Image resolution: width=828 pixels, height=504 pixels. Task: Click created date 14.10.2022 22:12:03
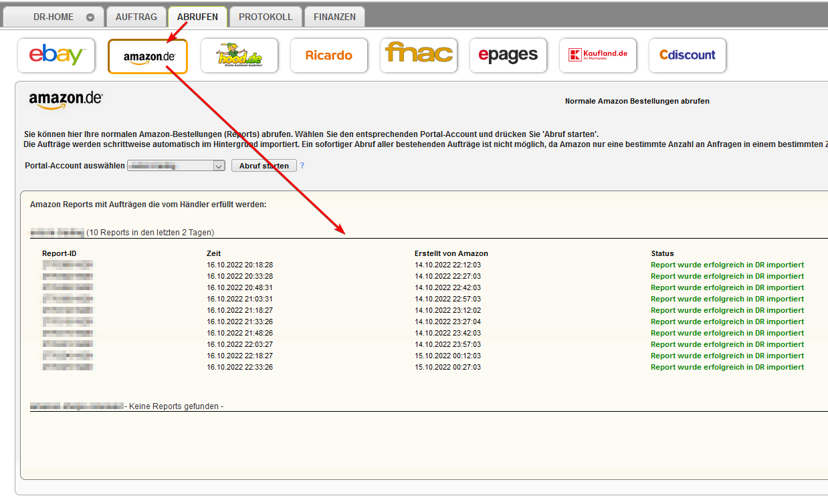point(448,265)
